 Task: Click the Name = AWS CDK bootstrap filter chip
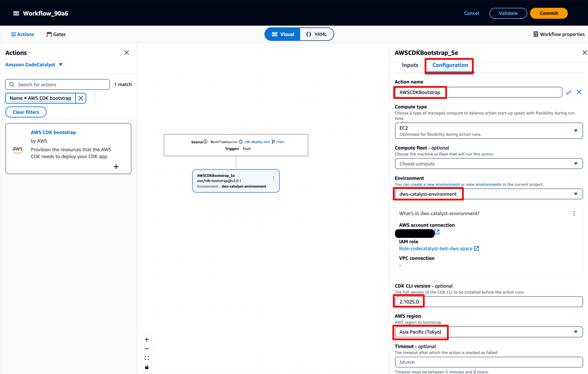(41, 98)
